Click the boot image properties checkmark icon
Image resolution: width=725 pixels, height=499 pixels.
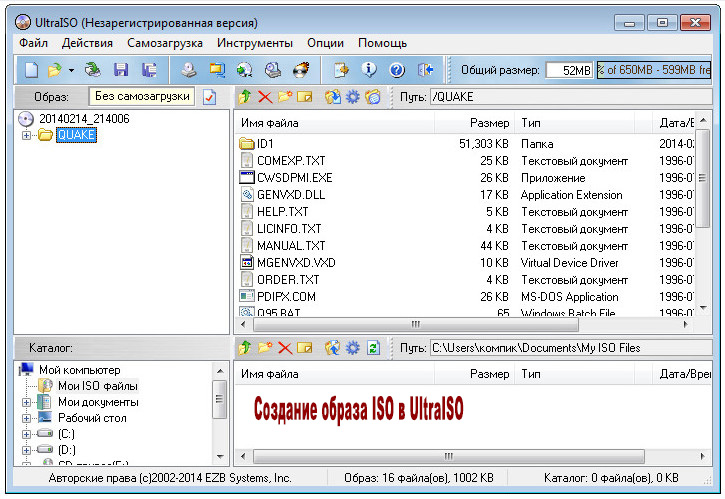[x=209, y=97]
